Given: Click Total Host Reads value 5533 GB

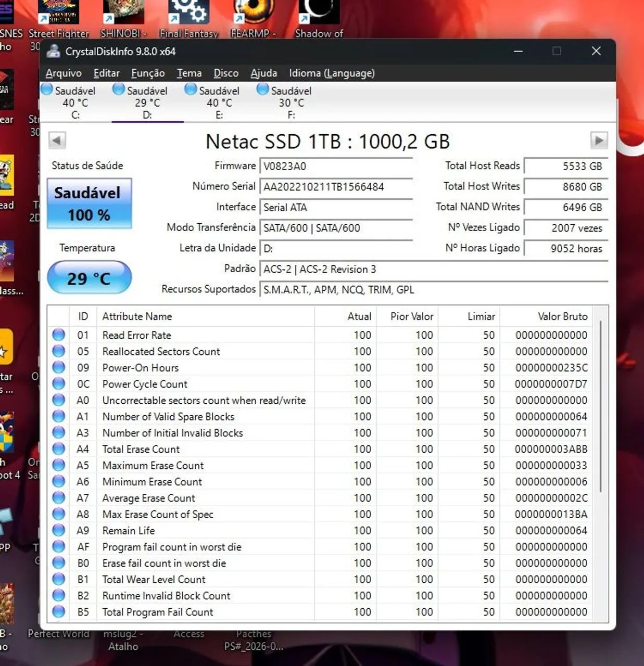Looking at the screenshot, I should (566, 166).
